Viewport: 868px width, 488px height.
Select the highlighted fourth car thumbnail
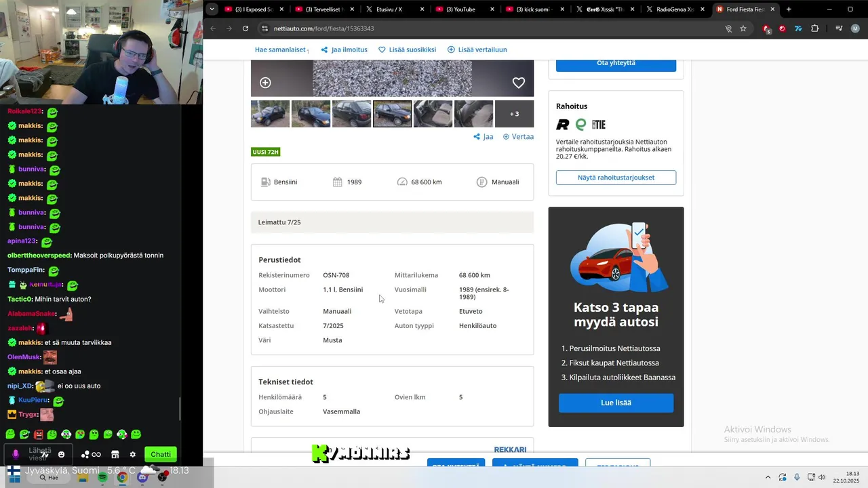point(392,114)
